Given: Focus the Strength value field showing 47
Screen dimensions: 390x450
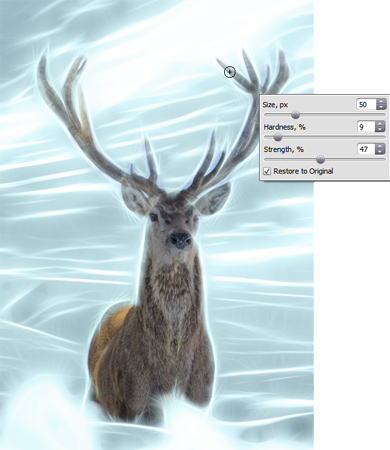Looking at the screenshot, I should click(x=366, y=149).
